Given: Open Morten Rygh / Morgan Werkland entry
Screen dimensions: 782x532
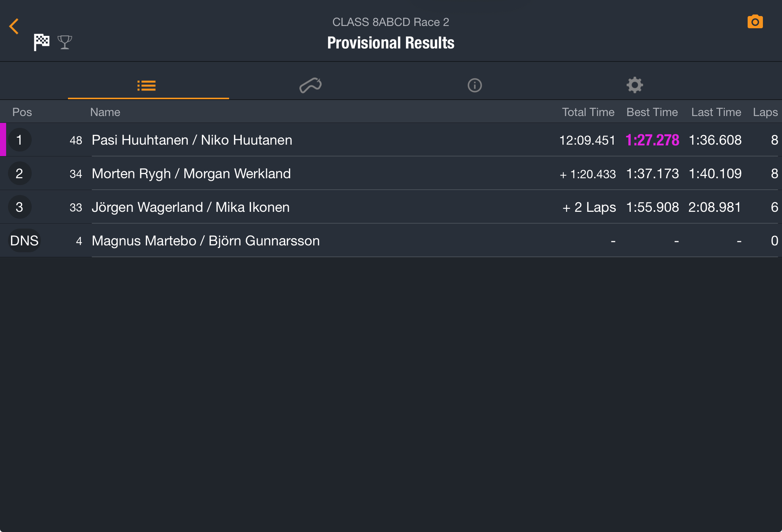Looking at the screenshot, I should (x=191, y=174).
